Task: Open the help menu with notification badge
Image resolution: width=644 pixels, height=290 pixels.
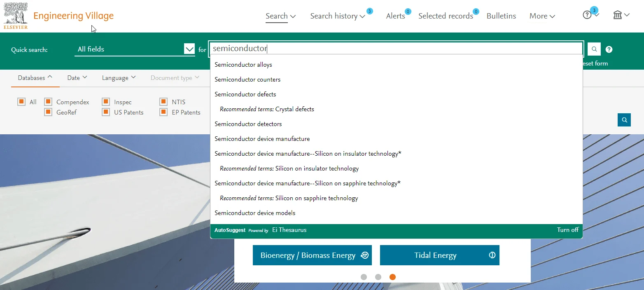Action: (x=588, y=14)
